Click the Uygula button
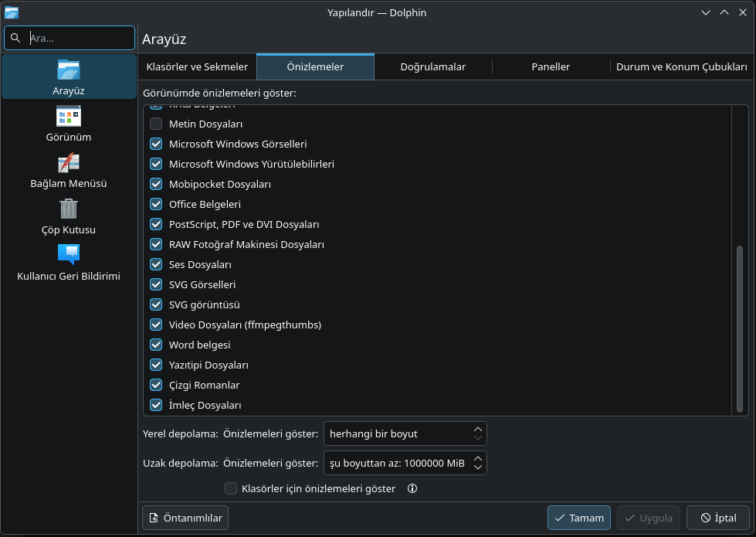 point(649,518)
